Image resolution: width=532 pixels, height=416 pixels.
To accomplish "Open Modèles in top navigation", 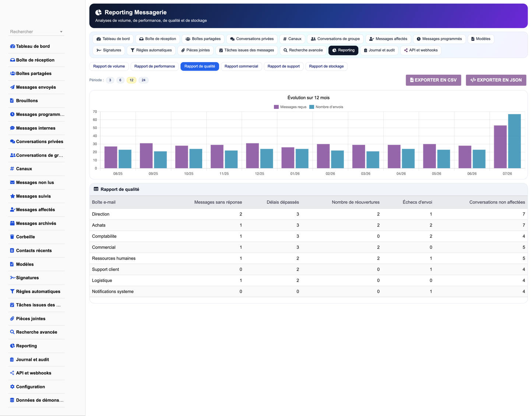I will [481, 39].
